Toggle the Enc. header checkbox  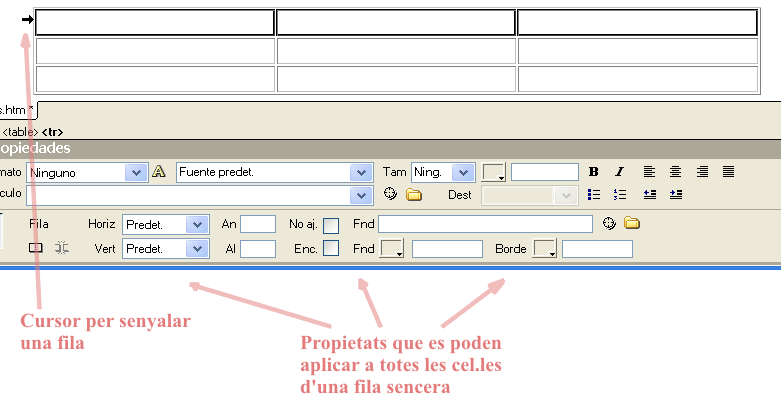(x=331, y=248)
